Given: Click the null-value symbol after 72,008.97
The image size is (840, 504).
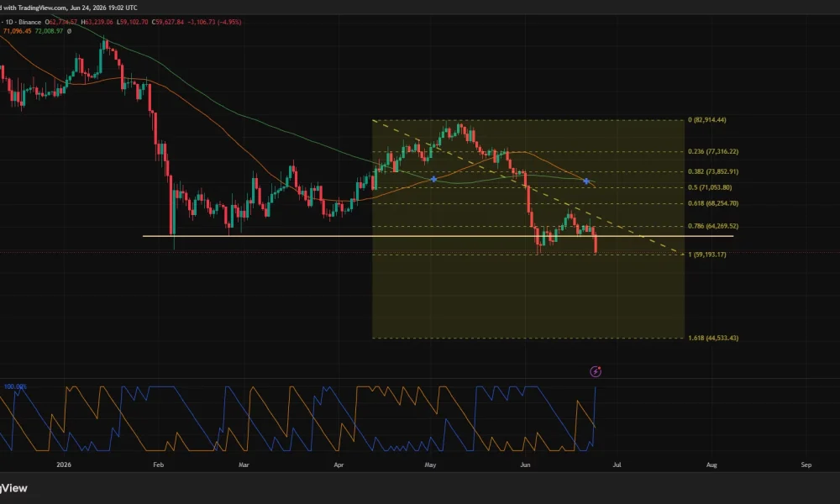Looking at the screenshot, I should click(x=69, y=31).
